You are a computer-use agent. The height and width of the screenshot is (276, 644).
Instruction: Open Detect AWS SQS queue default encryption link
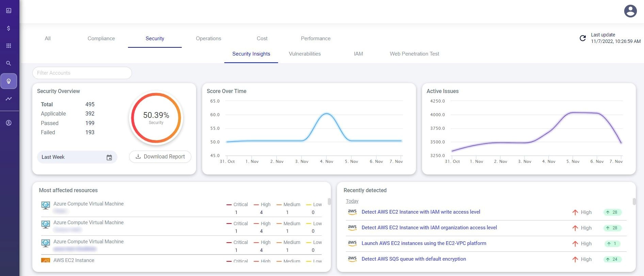tap(414, 259)
